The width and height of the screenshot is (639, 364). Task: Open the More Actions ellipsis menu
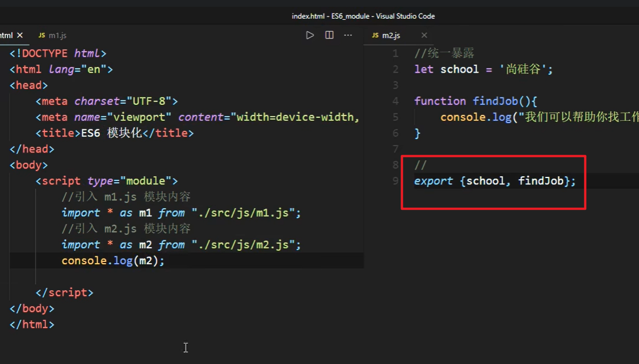tap(348, 35)
